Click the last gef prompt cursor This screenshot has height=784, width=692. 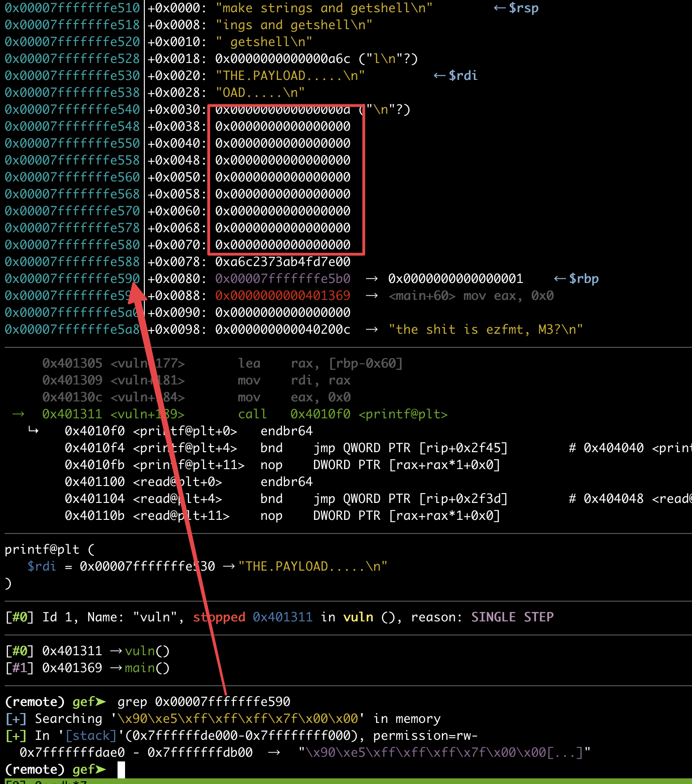point(121,769)
